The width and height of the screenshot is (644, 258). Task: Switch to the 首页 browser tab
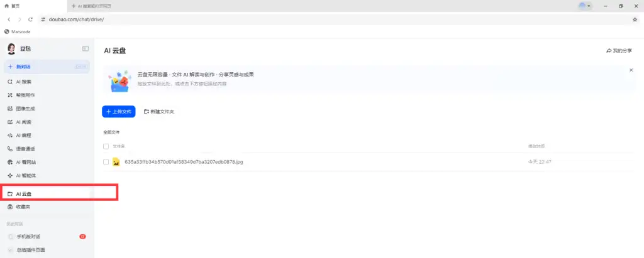pyautogui.click(x=33, y=6)
